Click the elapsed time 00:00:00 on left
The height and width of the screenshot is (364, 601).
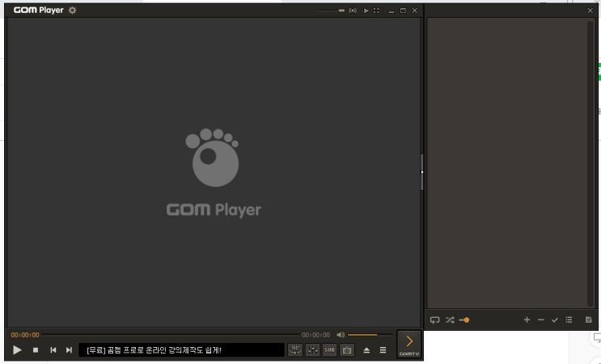[25, 335]
